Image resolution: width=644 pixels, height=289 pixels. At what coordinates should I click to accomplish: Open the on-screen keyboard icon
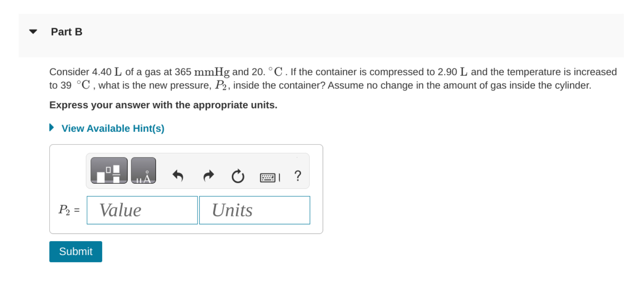(x=269, y=177)
